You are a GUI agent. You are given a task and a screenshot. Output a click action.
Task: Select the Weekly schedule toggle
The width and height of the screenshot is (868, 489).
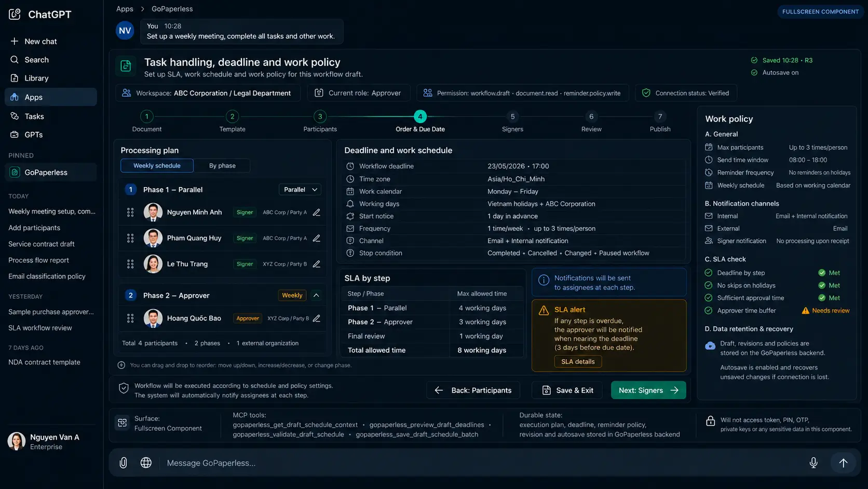pyautogui.click(x=157, y=166)
